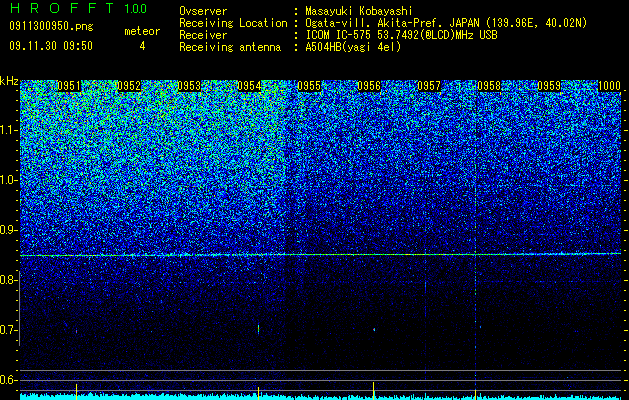Click the HROFFT program title

point(62,8)
